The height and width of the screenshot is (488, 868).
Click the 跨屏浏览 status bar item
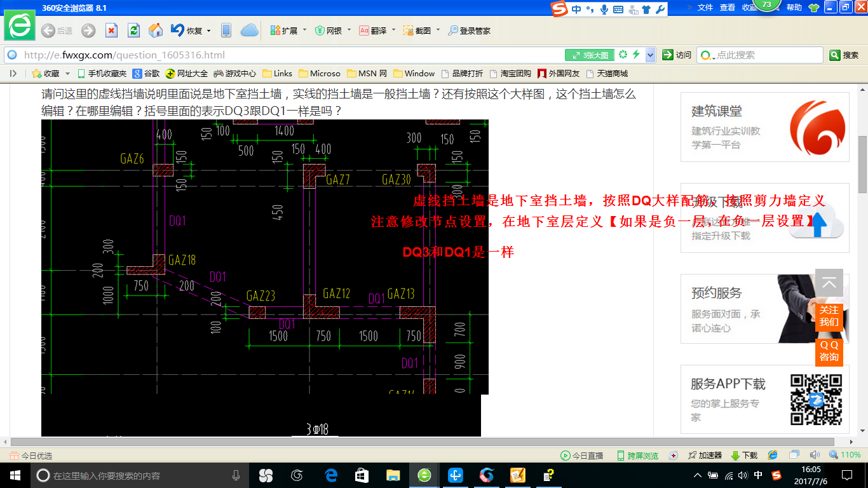(637, 456)
